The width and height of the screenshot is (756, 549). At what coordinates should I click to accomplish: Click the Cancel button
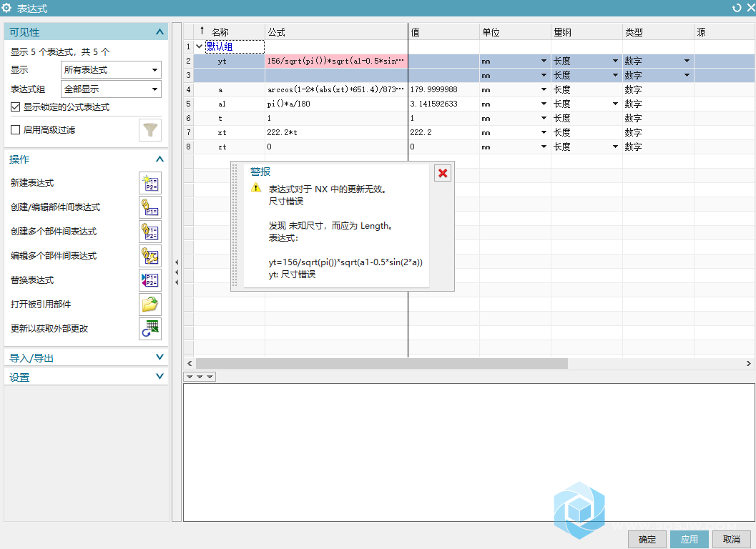(x=731, y=540)
